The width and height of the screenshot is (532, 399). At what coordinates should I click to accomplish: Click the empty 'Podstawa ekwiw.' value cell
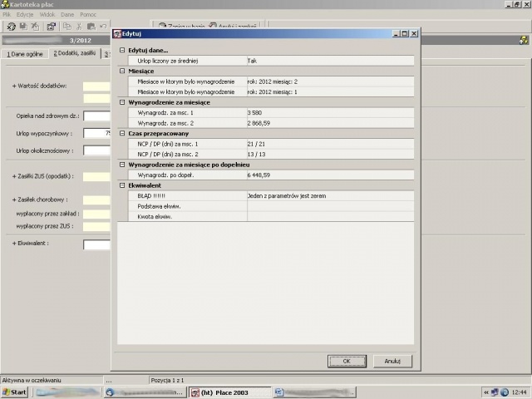click(x=330, y=206)
